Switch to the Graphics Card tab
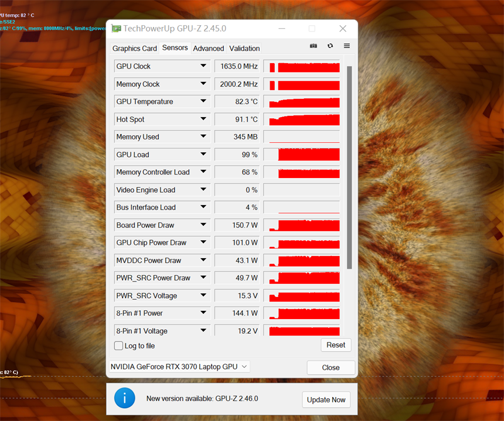This screenshot has width=504, height=421. 134,49
